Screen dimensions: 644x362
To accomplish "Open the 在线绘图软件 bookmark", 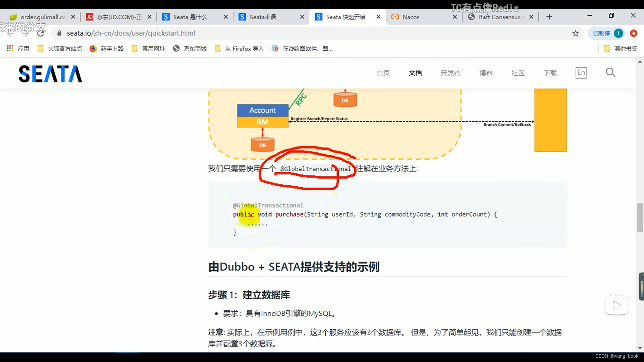I will [x=302, y=49].
